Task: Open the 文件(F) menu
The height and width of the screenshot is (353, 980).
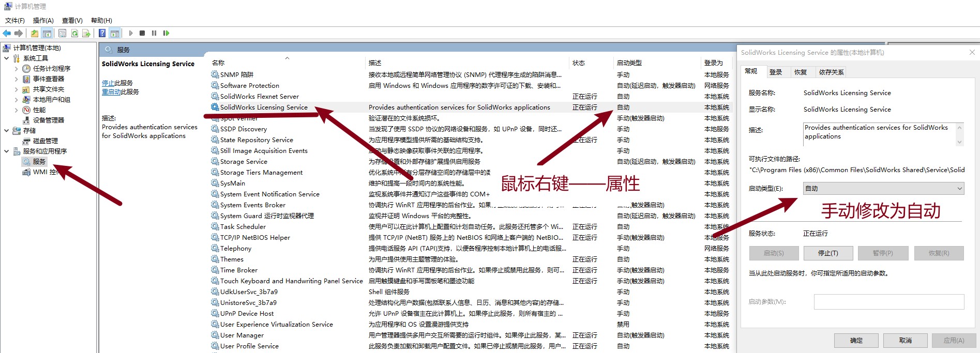Action: pyautogui.click(x=15, y=20)
